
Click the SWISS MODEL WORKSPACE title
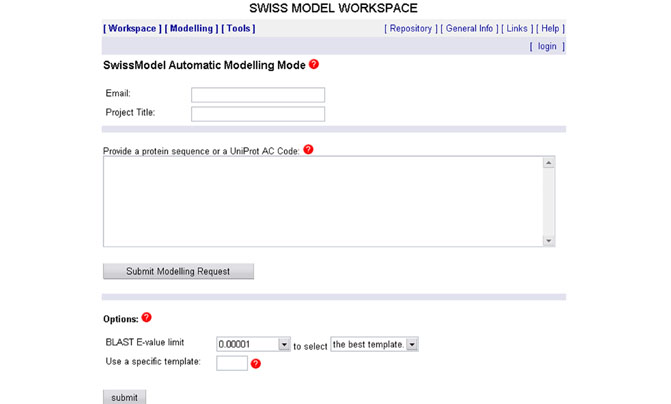[333, 8]
